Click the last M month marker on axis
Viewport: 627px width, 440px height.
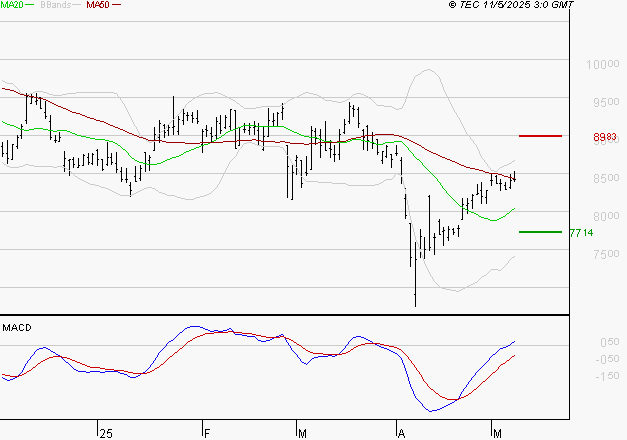click(497, 432)
